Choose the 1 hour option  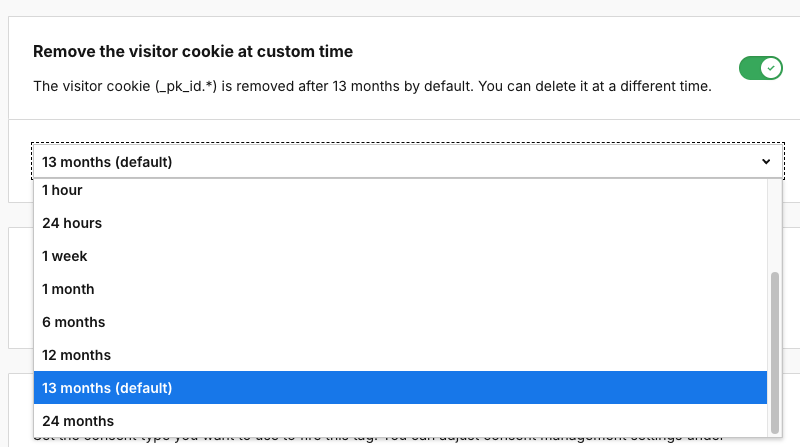click(x=62, y=190)
